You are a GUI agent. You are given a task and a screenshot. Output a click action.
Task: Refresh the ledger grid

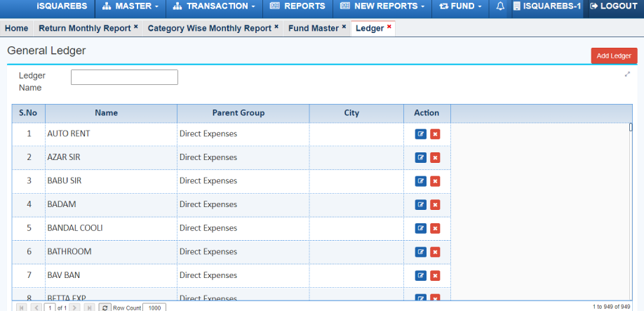pos(105,307)
